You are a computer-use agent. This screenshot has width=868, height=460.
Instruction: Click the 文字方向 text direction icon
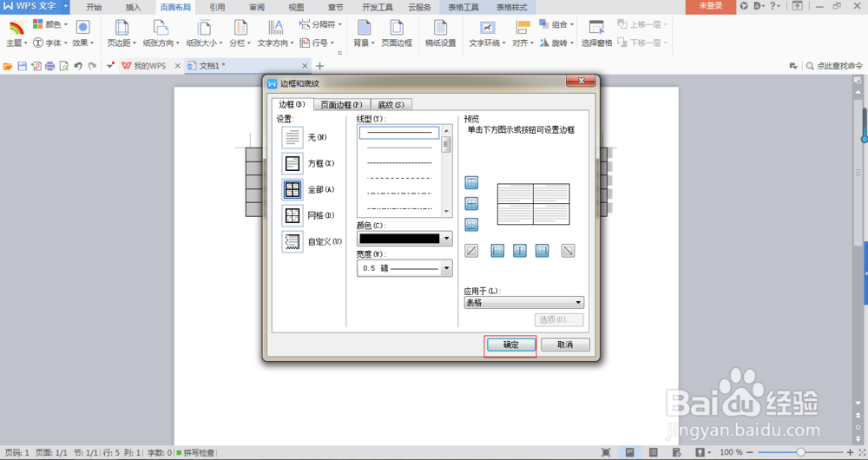275,28
